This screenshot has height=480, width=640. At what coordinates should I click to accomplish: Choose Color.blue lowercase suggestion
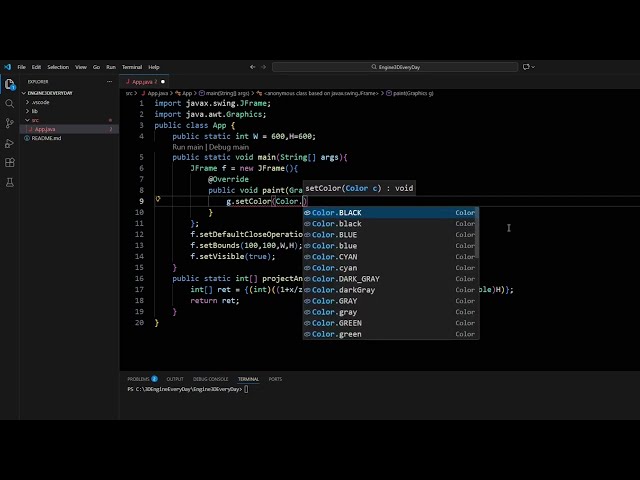click(x=391, y=246)
